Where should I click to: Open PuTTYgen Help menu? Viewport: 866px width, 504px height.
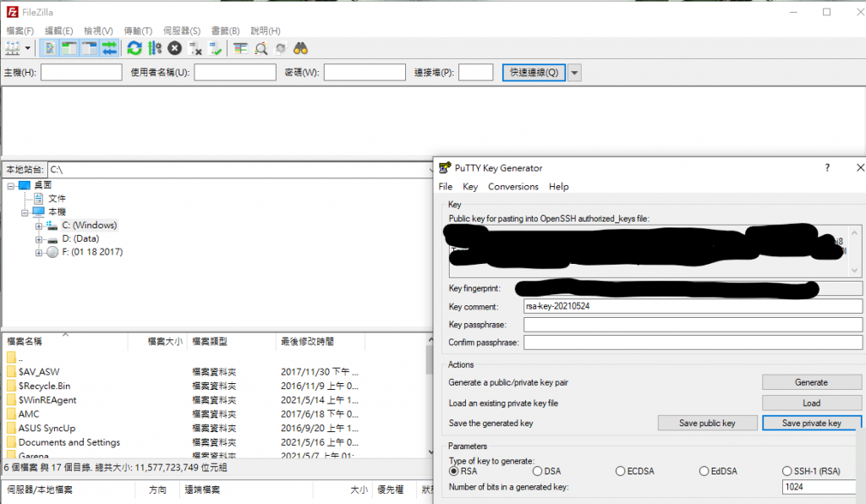pos(559,187)
